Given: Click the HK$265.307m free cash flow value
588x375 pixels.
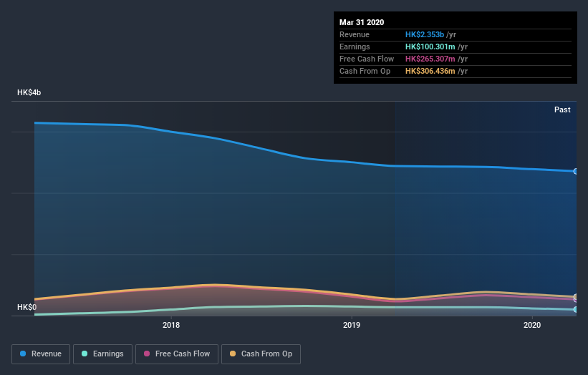Looking at the screenshot, I should 430,59.
